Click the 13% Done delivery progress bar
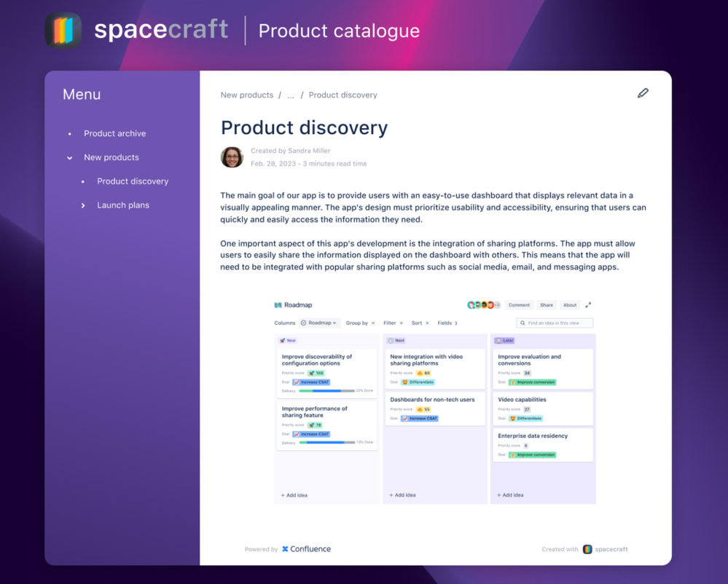 click(x=327, y=443)
